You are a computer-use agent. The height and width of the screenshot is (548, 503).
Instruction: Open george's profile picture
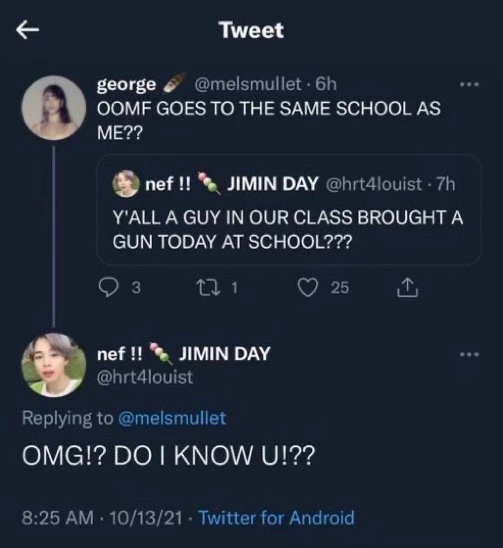point(54,108)
